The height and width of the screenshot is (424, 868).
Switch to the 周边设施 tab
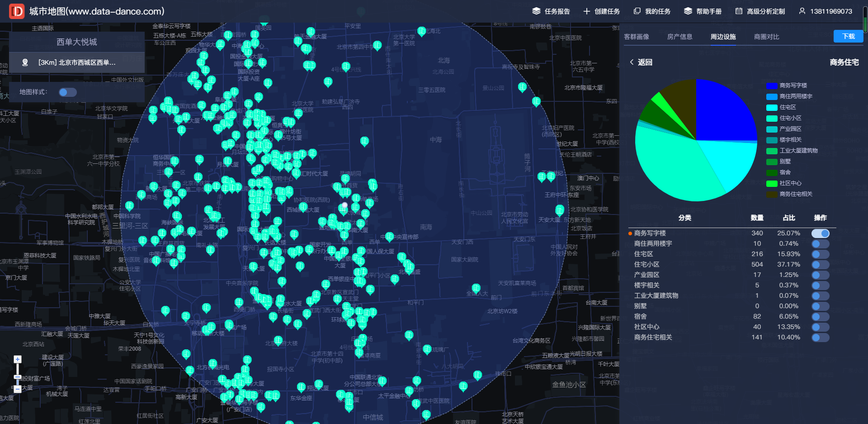click(x=723, y=37)
